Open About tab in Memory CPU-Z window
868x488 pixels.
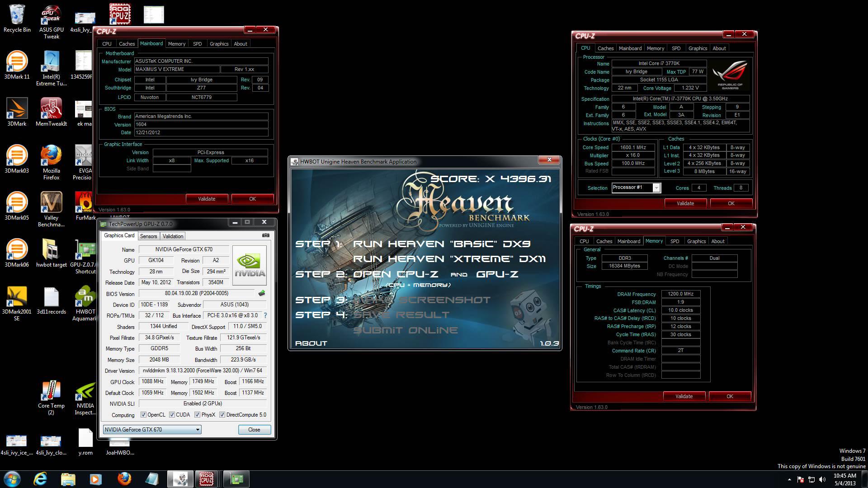click(718, 241)
